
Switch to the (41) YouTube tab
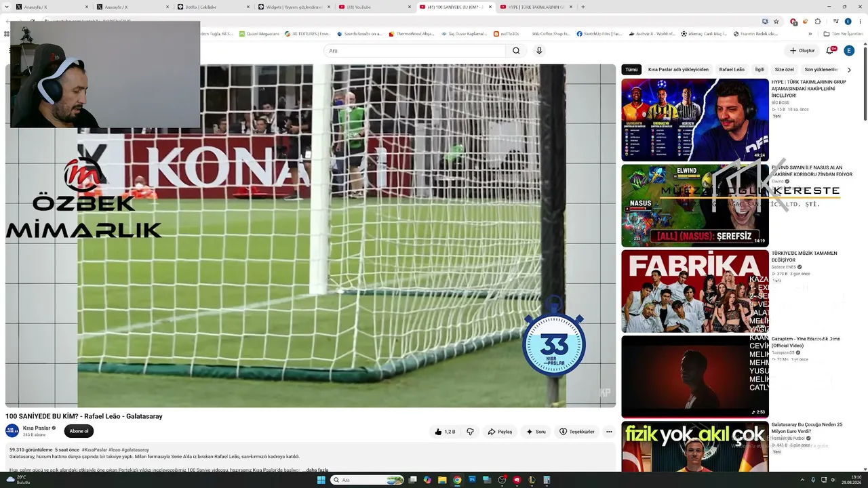[374, 7]
